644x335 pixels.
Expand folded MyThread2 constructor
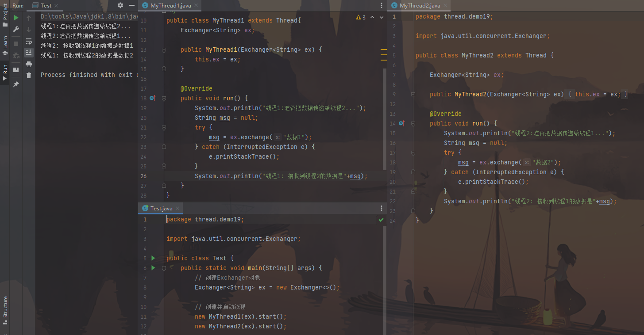pos(413,94)
